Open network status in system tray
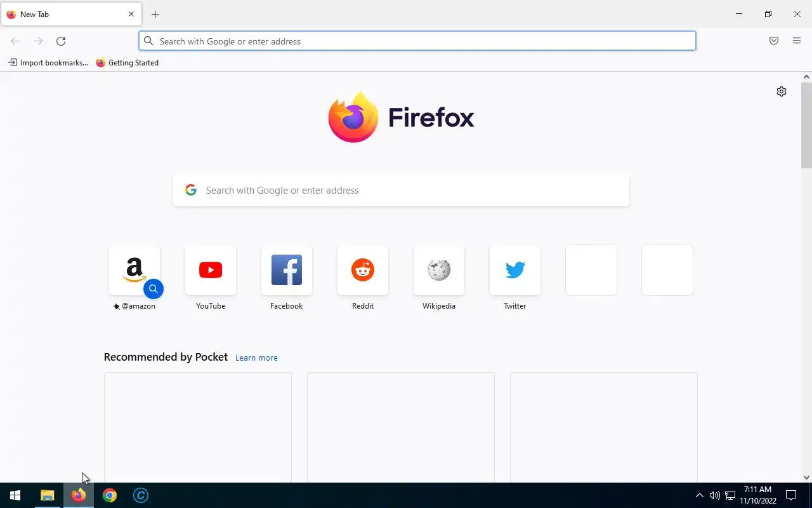 [730, 495]
